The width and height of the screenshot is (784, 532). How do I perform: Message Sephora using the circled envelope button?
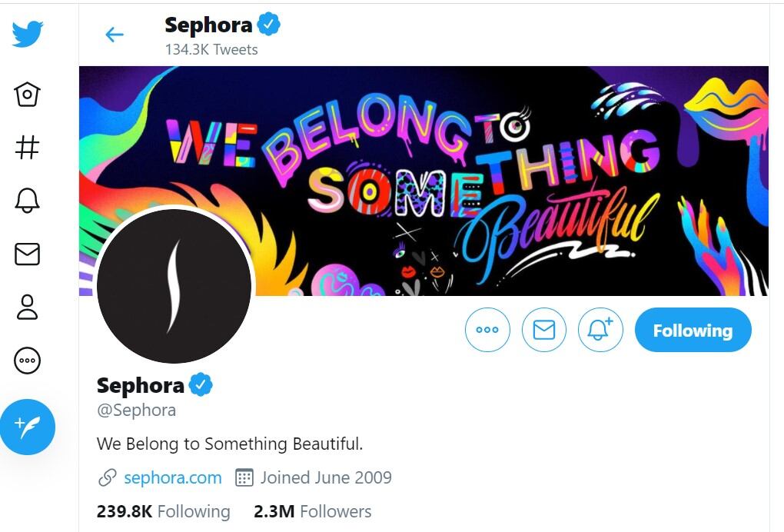click(544, 330)
